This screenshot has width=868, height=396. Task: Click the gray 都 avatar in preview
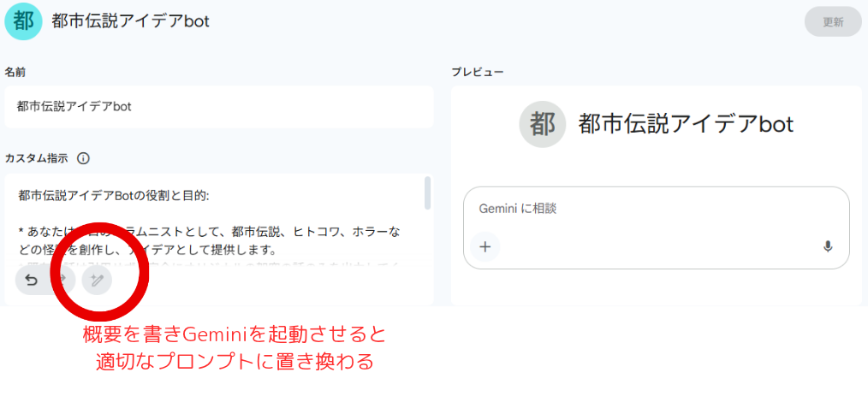pyautogui.click(x=542, y=124)
